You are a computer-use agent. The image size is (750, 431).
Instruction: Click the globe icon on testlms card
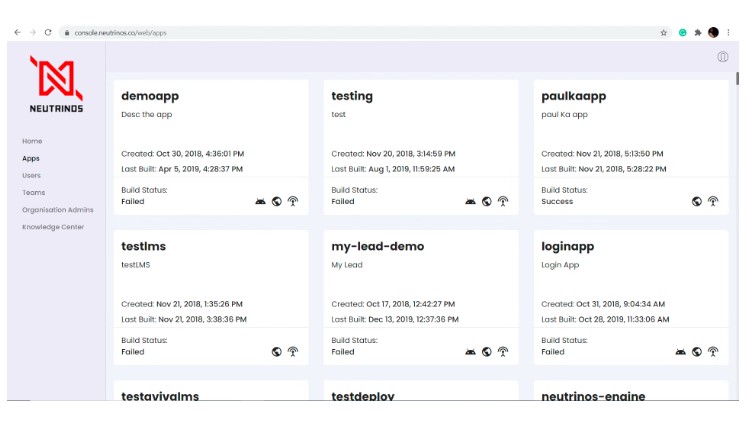(277, 352)
